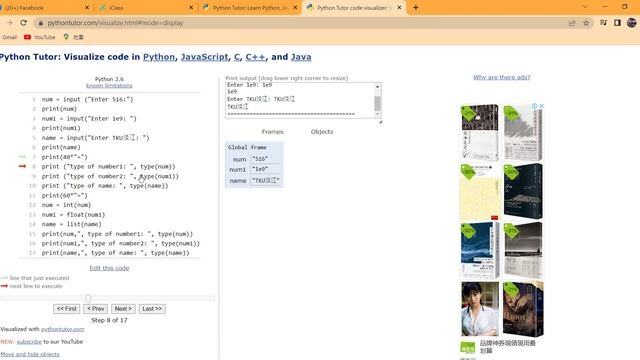Click code line 1 input Enter 516
The width and height of the screenshot is (640, 360).
tap(87, 99)
